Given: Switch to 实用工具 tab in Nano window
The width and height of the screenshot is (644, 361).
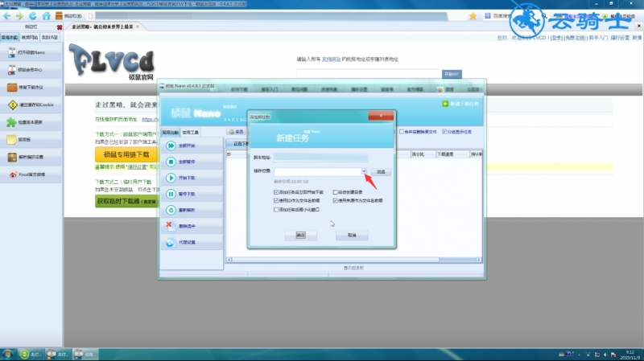Looking at the screenshot, I should [190, 132].
